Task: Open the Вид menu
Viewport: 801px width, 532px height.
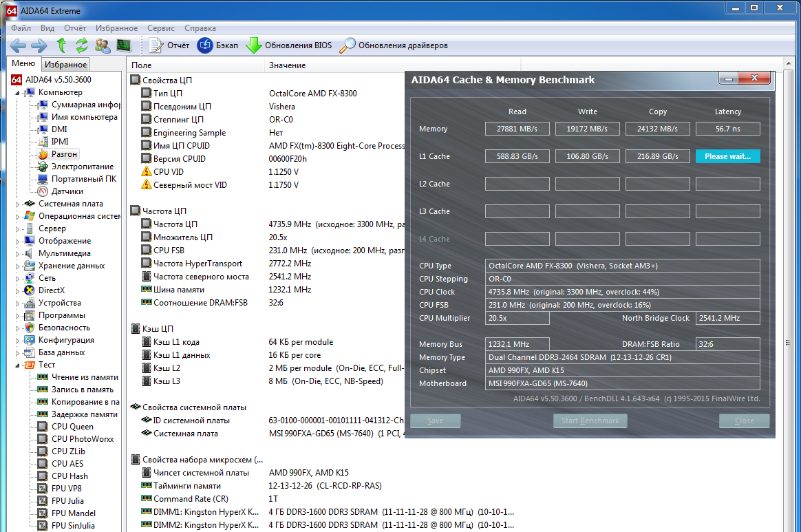Action: [47, 28]
